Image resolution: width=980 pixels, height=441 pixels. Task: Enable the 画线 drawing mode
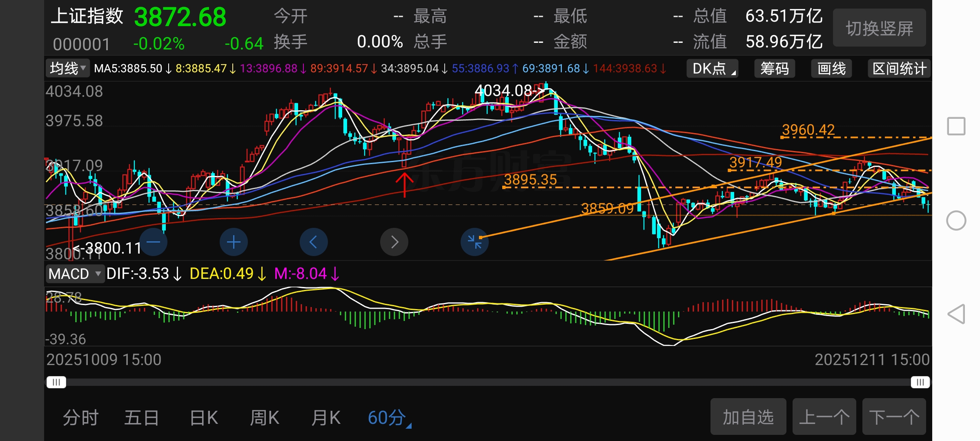tap(831, 69)
